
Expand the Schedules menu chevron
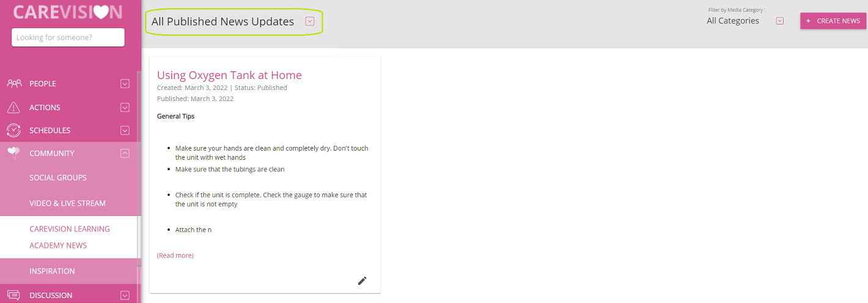pyautogui.click(x=125, y=130)
